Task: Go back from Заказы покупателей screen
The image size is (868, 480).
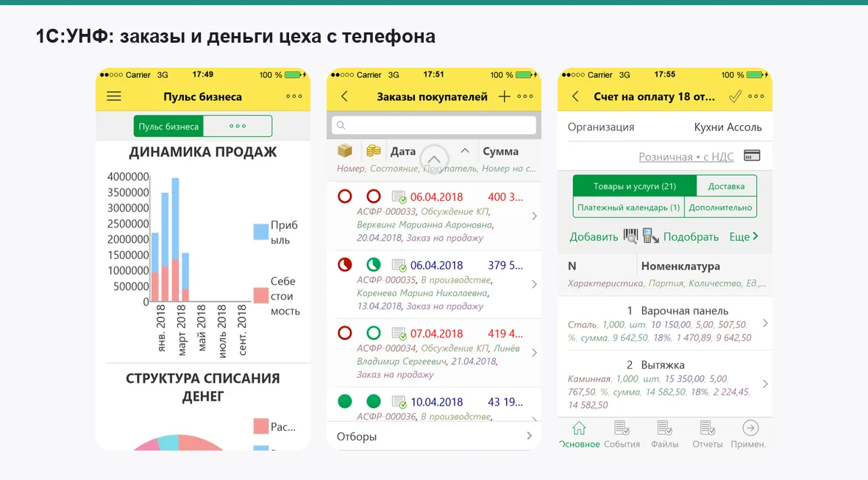Action: click(344, 96)
